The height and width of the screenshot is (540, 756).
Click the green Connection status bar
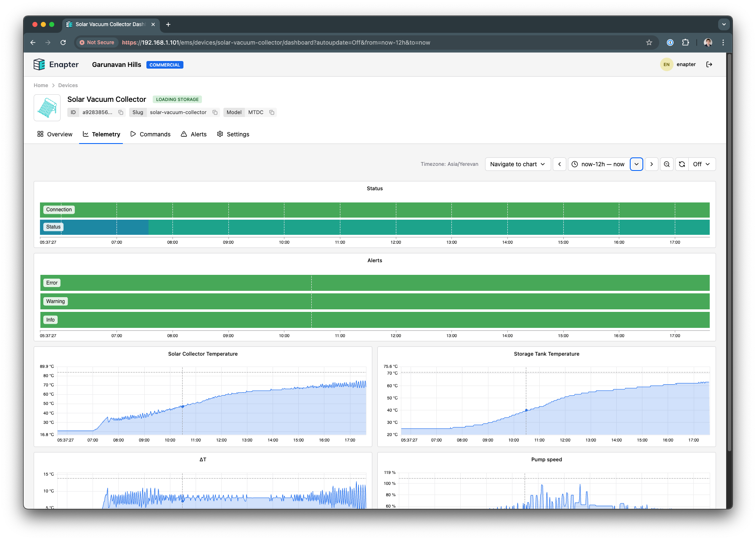tap(375, 210)
